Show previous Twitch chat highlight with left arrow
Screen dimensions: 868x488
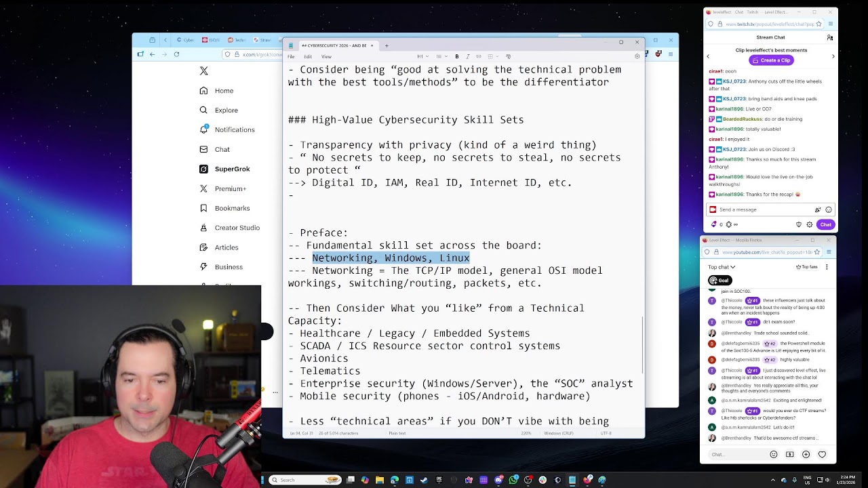click(x=708, y=56)
